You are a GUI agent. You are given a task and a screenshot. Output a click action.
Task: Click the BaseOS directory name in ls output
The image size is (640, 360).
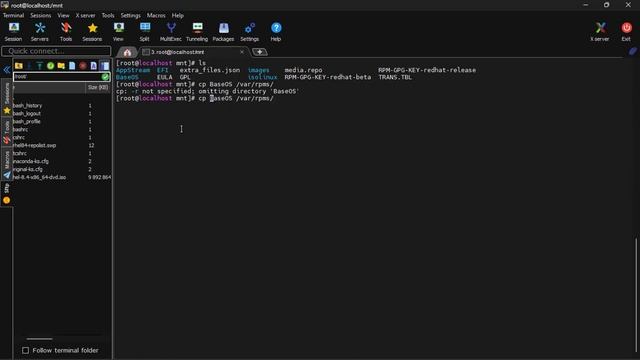pos(127,77)
